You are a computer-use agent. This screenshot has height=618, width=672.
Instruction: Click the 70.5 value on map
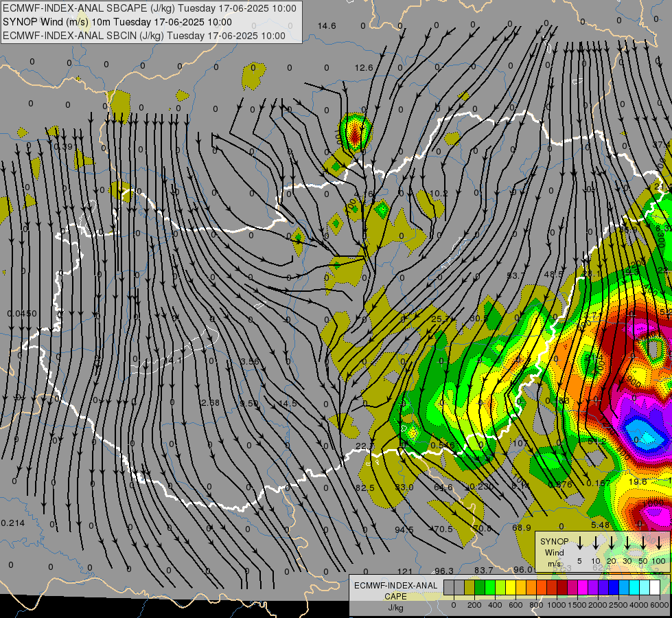point(443,529)
